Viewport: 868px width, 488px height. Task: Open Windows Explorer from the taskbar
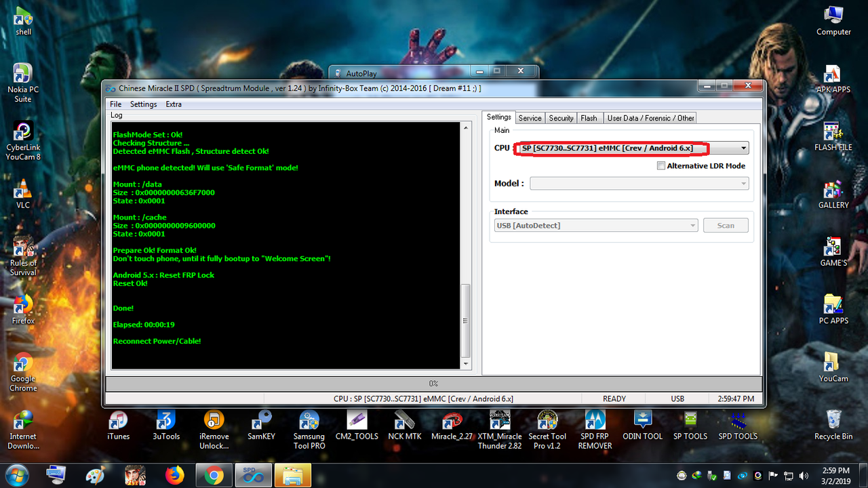(293, 476)
